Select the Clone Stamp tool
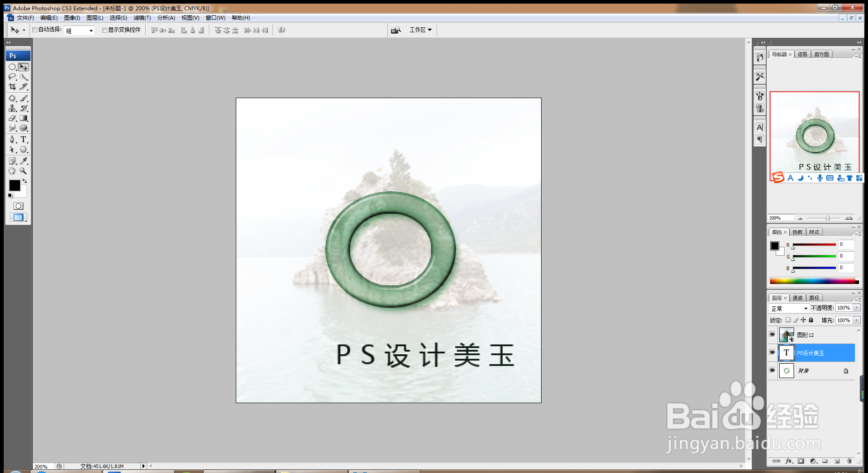Image resolution: width=868 pixels, height=473 pixels. pyautogui.click(x=12, y=108)
